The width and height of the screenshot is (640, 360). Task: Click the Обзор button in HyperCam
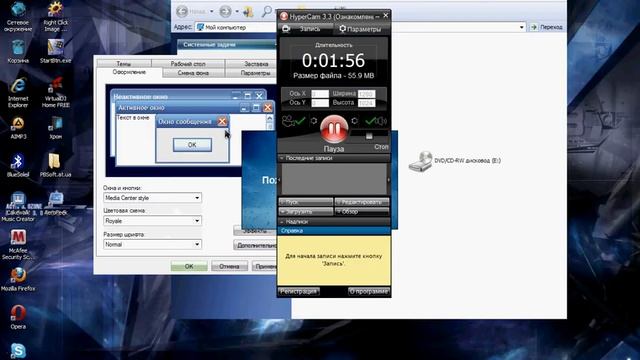point(362,212)
